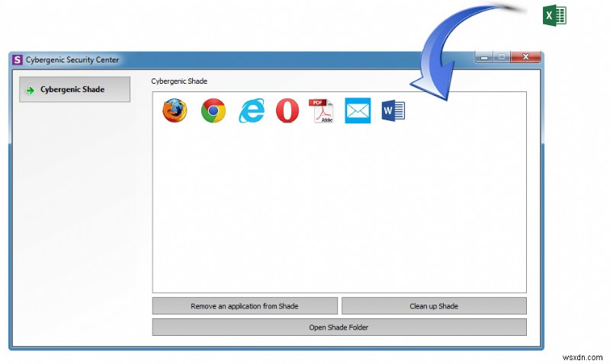Click the Cybergenic Security Center title text
This screenshot has width=610, height=364.
[72, 60]
